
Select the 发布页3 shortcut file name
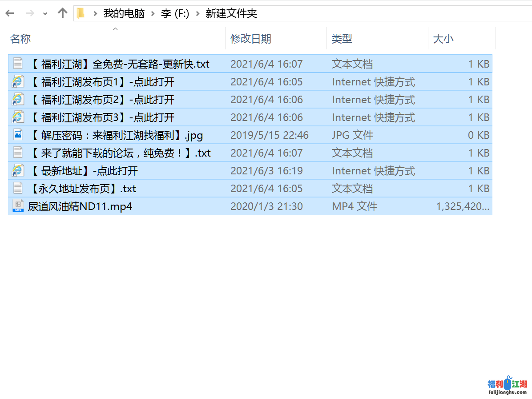102,117
